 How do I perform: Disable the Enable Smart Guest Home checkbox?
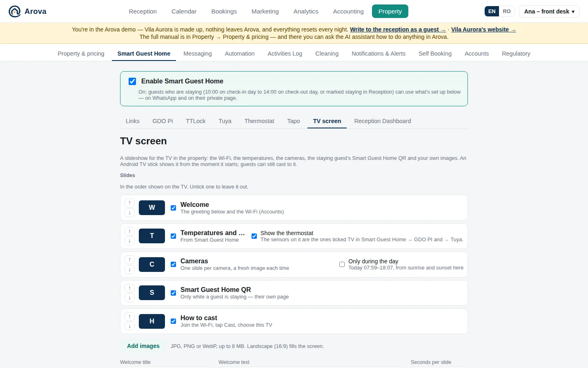pos(132,81)
